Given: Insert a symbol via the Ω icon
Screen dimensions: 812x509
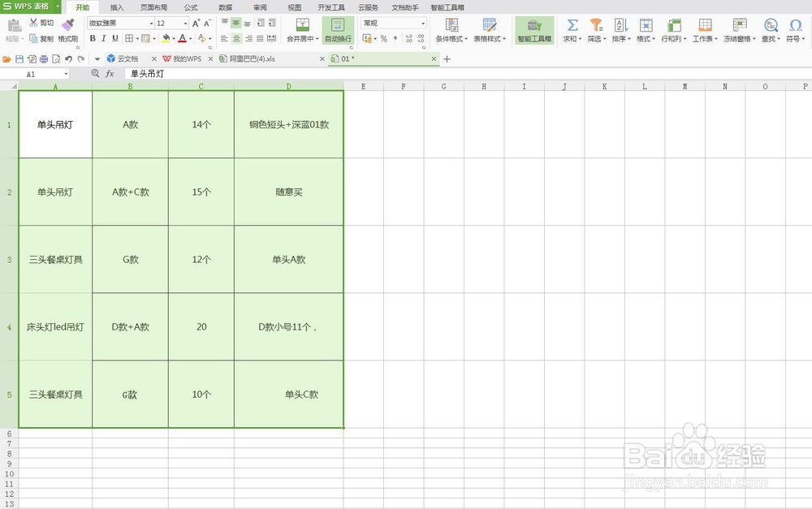Looking at the screenshot, I should coord(794,27).
